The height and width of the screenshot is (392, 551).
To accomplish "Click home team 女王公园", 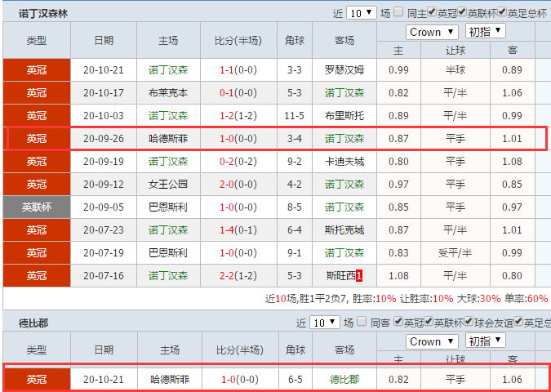I will (168, 185).
